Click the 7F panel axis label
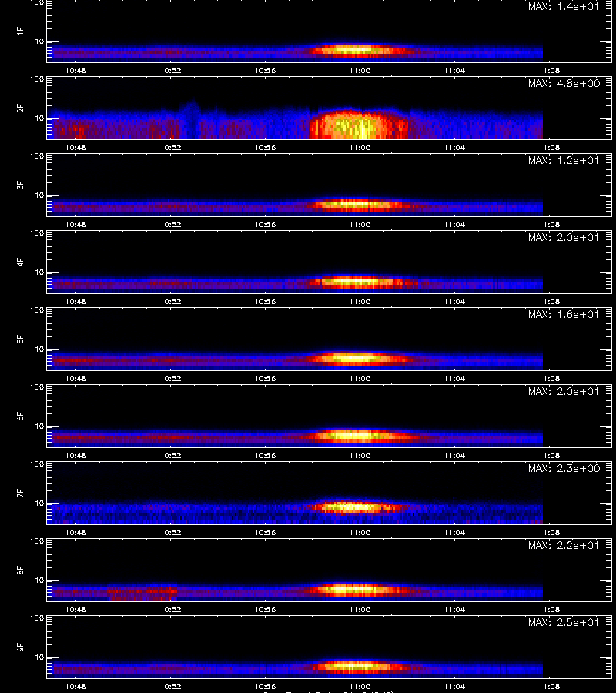 pyautogui.click(x=20, y=494)
